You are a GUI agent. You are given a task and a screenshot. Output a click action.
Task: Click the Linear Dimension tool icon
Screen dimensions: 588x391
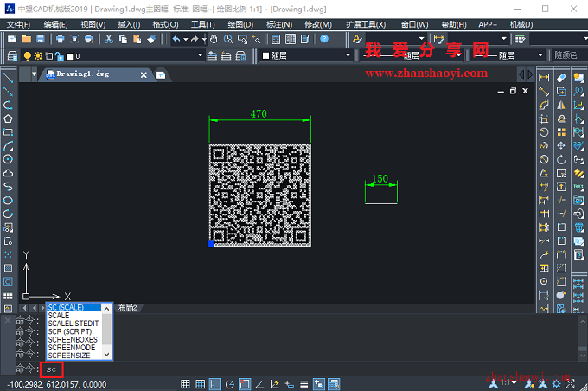[544, 78]
